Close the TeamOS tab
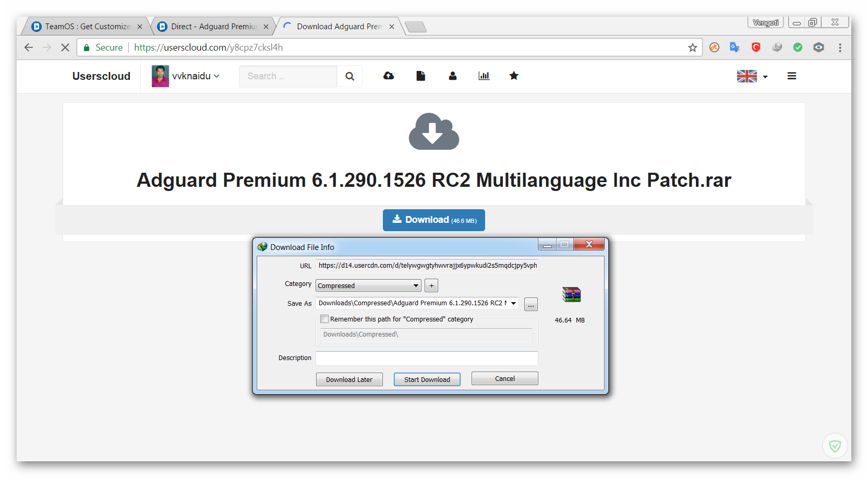868x478 pixels. pyautogui.click(x=140, y=27)
